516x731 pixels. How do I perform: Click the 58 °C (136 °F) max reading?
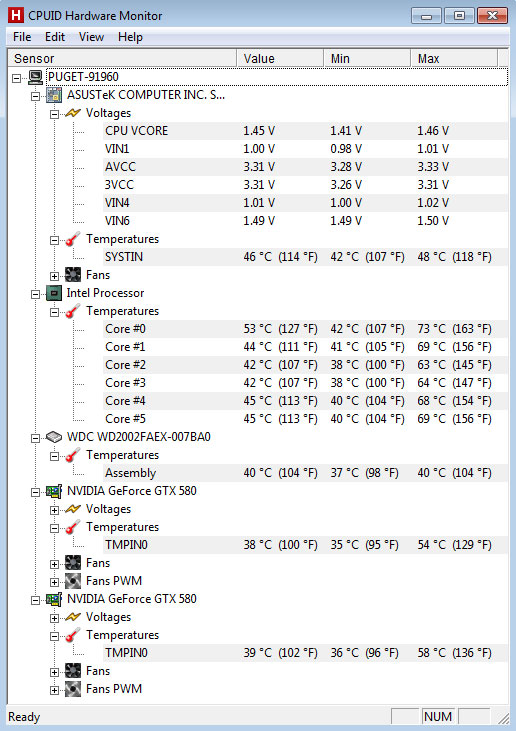click(454, 653)
